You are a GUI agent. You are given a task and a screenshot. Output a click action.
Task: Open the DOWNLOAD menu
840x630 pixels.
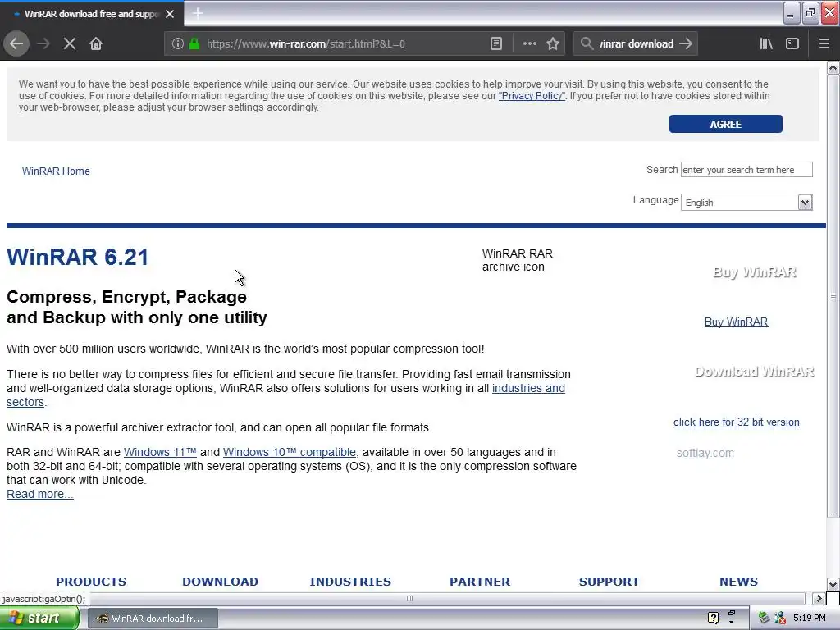[220, 582]
